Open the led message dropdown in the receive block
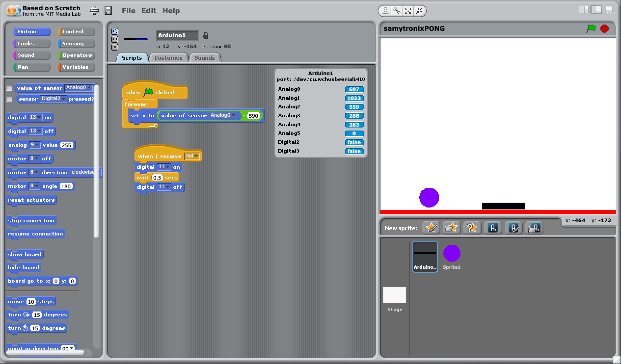 (x=196, y=156)
